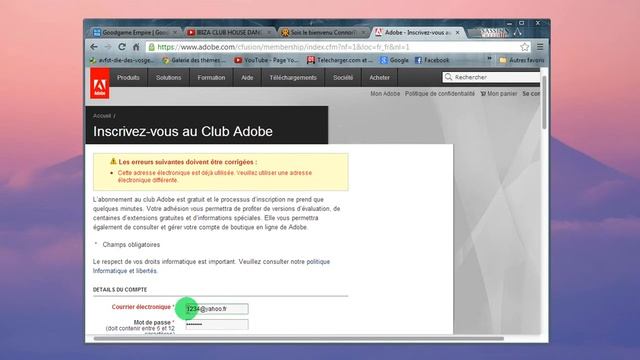Click the error message about adresse électronique

(215, 176)
